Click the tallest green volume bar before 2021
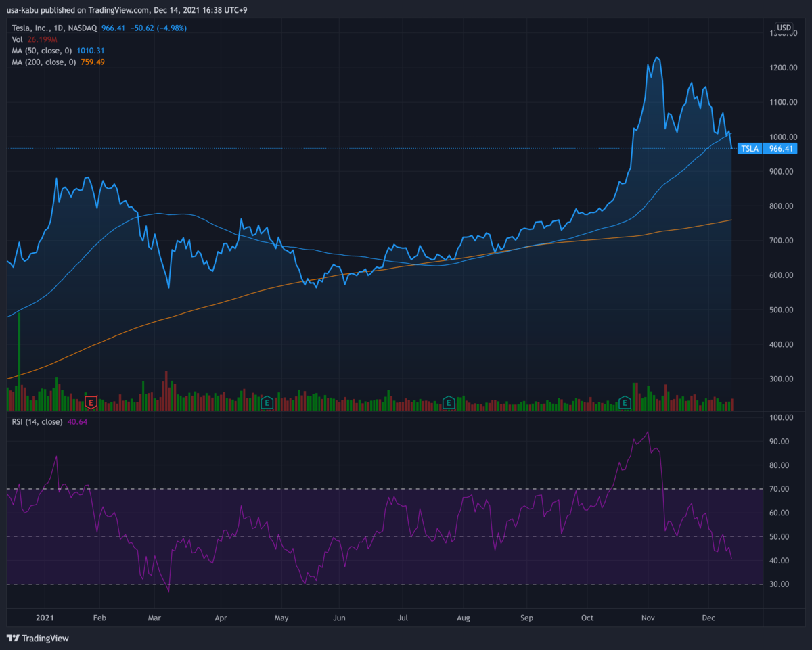Viewport: 812px width, 650px height. pyautogui.click(x=20, y=362)
